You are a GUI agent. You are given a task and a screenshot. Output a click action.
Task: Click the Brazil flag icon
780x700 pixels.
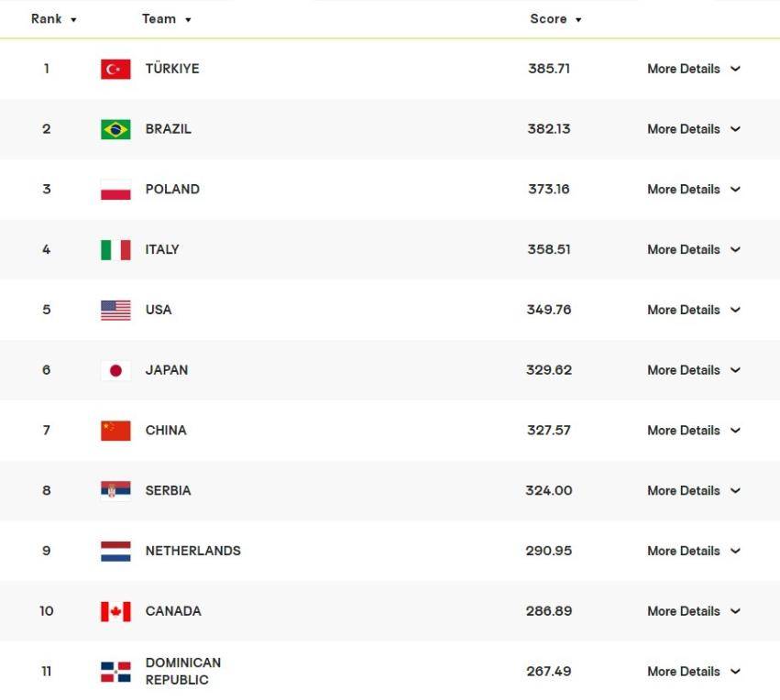(115, 129)
